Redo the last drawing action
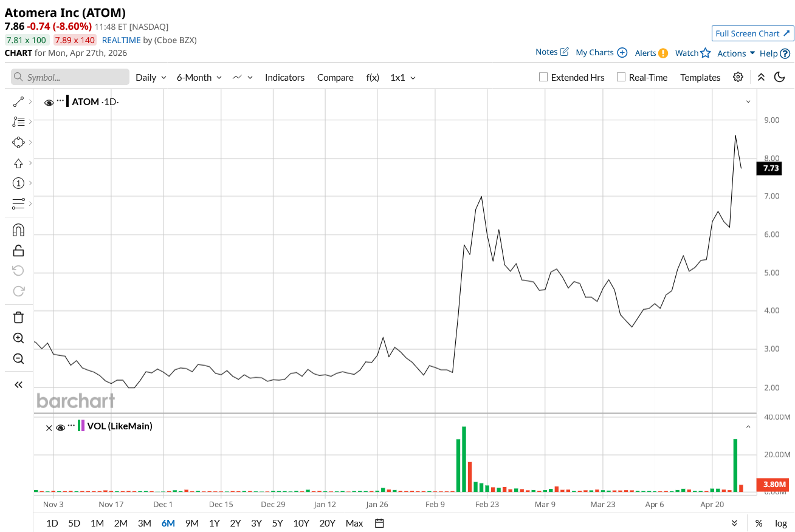The height and width of the screenshot is (532, 795). coord(18,290)
